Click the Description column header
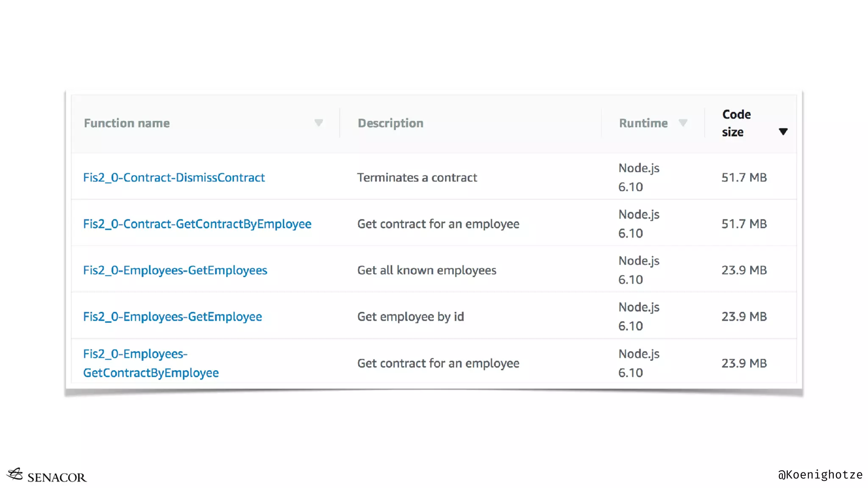 tap(390, 123)
